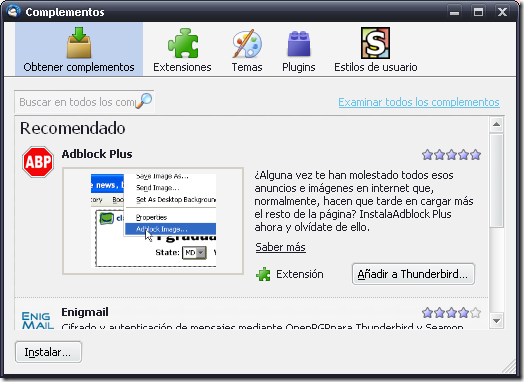Click the Añadir a Thunderbird button

point(413,274)
